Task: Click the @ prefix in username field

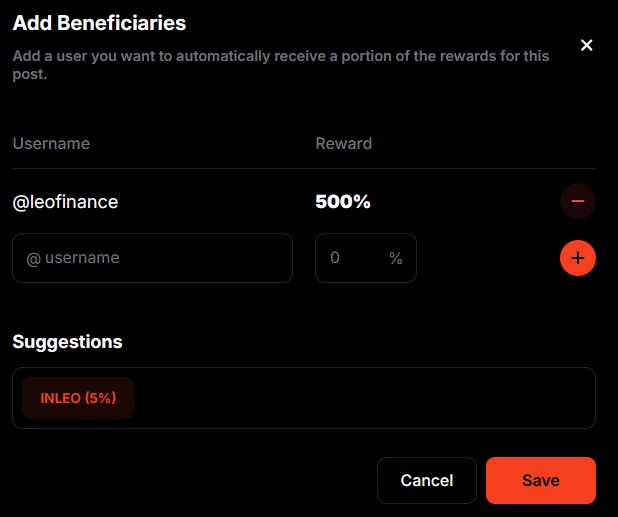Action: tap(33, 258)
